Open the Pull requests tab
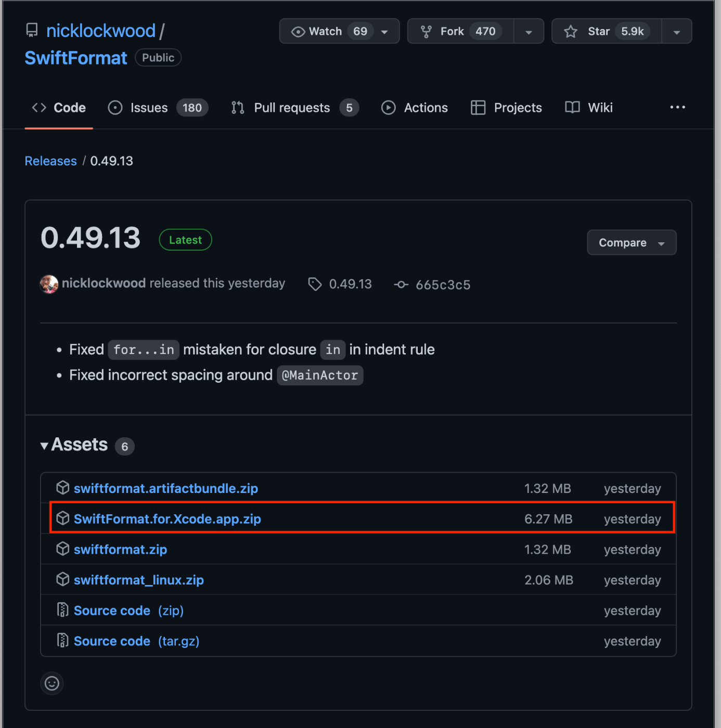The width and height of the screenshot is (721, 728). point(295,108)
